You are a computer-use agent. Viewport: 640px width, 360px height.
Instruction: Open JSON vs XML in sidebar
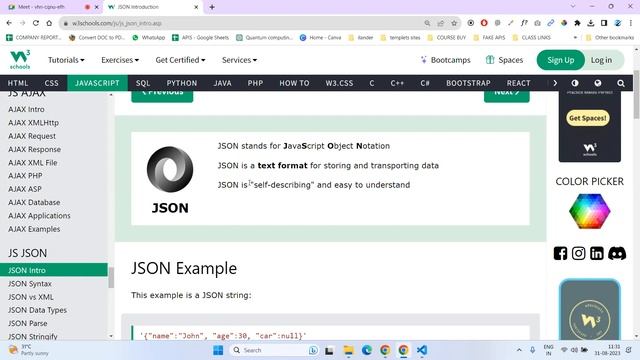pyautogui.click(x=31, y=297)
